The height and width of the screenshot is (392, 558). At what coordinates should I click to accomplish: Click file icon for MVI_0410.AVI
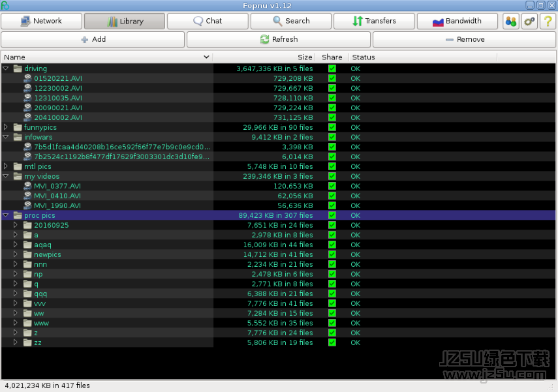pyautogui.click(x=27, y=196)
